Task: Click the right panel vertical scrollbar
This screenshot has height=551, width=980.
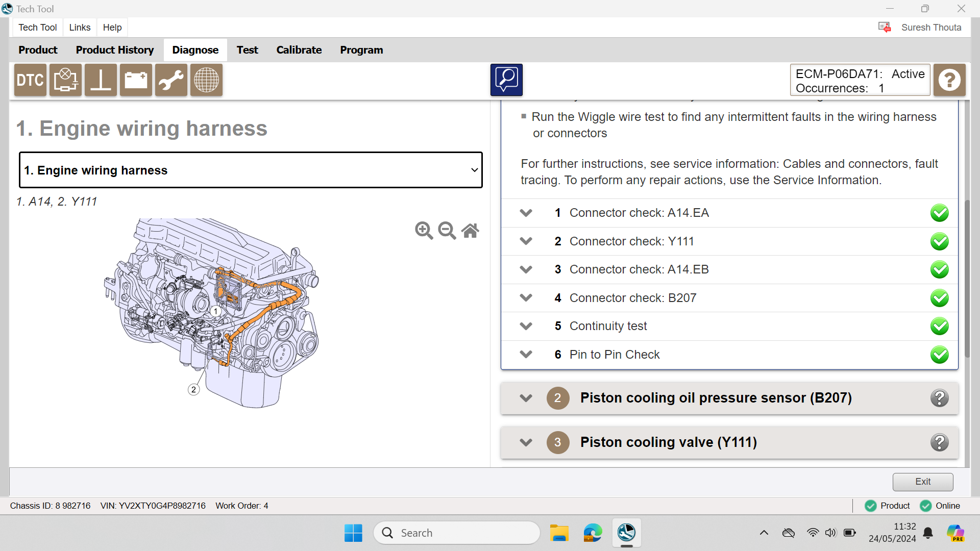Action: (967, 279)
